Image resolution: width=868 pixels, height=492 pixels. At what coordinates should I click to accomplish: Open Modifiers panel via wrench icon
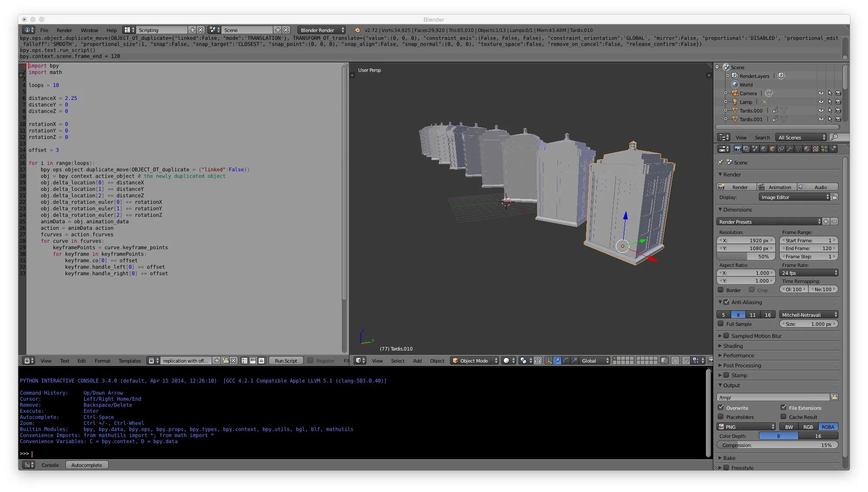pos(790,149)
